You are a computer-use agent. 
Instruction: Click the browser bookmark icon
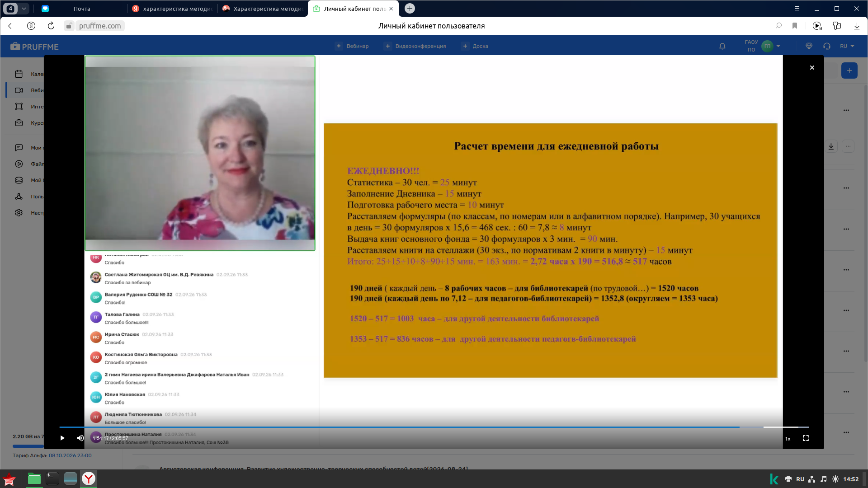tap(795, 26)
